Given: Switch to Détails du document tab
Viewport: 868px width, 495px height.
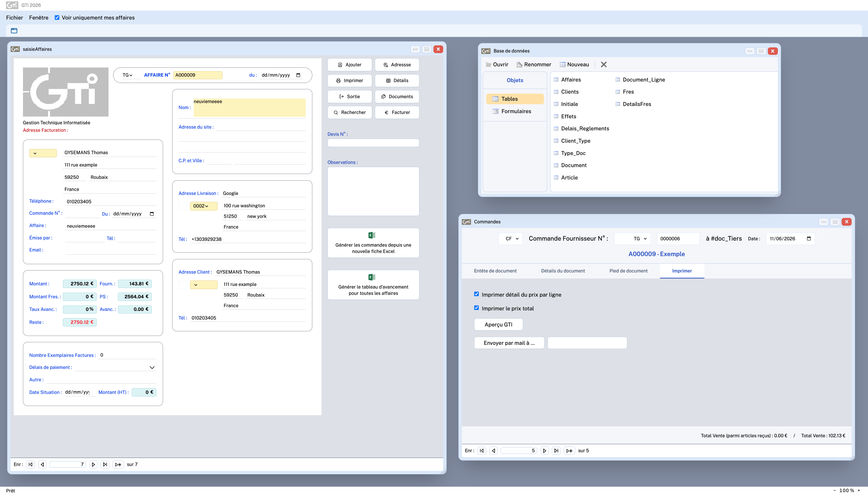Looking at the screenshot, I should click(x=563, y=271).
